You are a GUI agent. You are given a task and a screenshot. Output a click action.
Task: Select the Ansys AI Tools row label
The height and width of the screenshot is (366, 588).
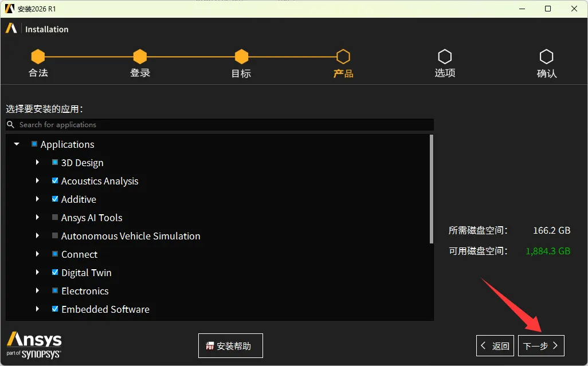[92, 218]
